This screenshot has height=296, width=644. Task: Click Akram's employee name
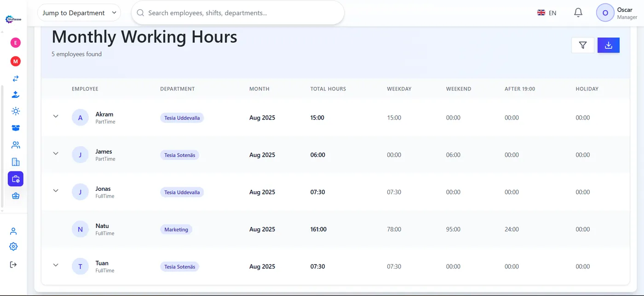104,114
